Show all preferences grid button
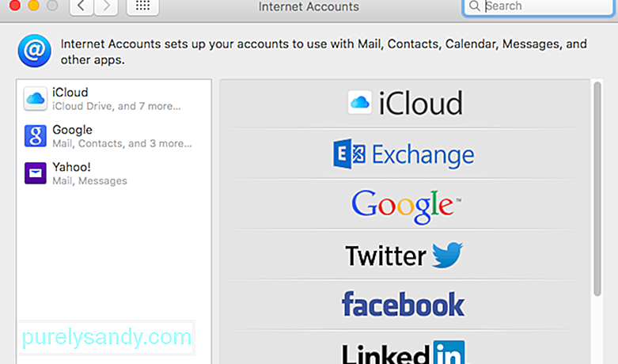 point(142,6)
